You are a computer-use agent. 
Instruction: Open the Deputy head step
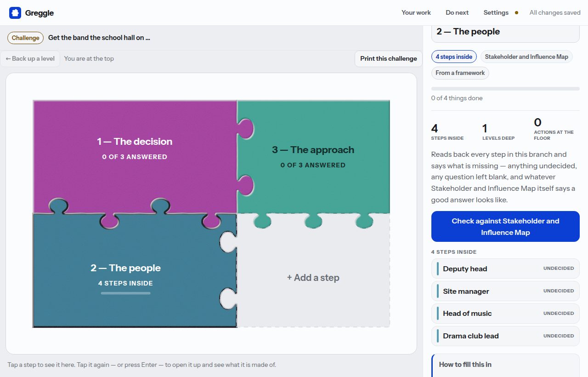pos(505,268)
